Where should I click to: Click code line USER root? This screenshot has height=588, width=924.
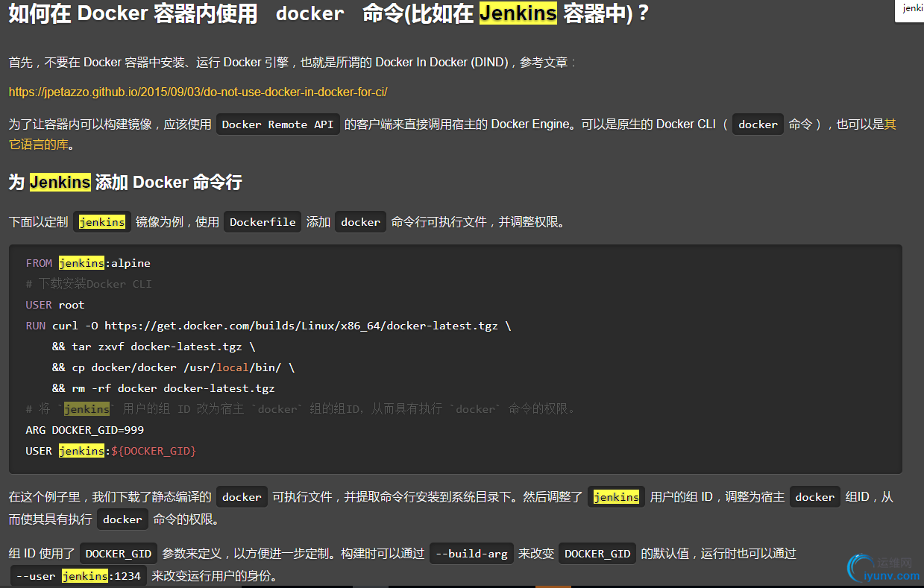pyautogui.click(x=55, y=305)
